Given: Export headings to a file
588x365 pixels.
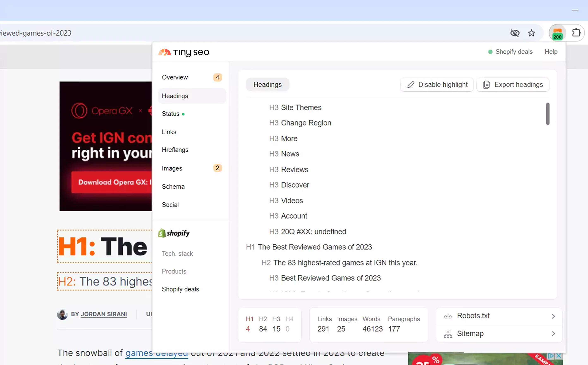Looking at the screenshot, I should [513, 85].
